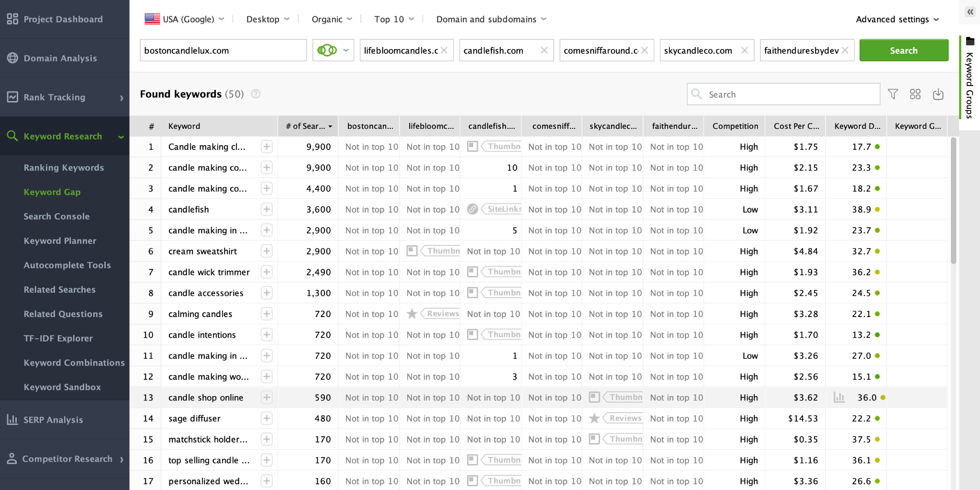980x490 pixels.
Task: Remove skycandleco.com competitor domain
Action: pos(745,50)
